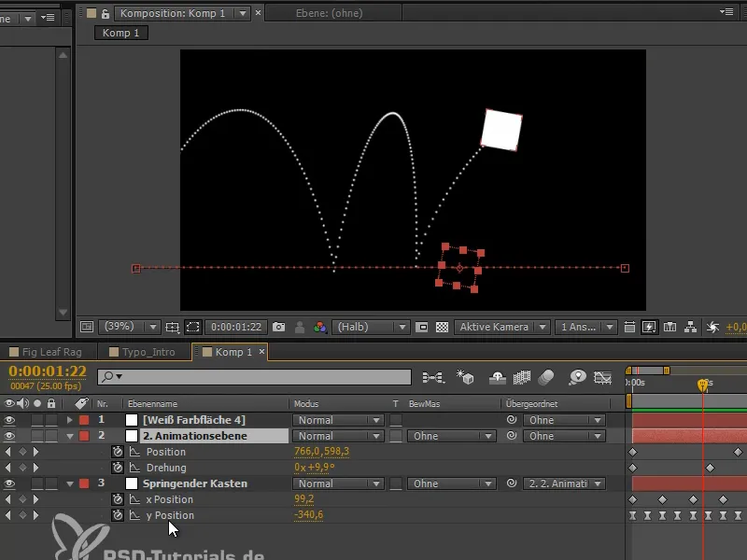Screen dimensions: 747x560
Task: Expand the Weiß Farbfläche 4 layer properties
Action: [x=69, y=420]
